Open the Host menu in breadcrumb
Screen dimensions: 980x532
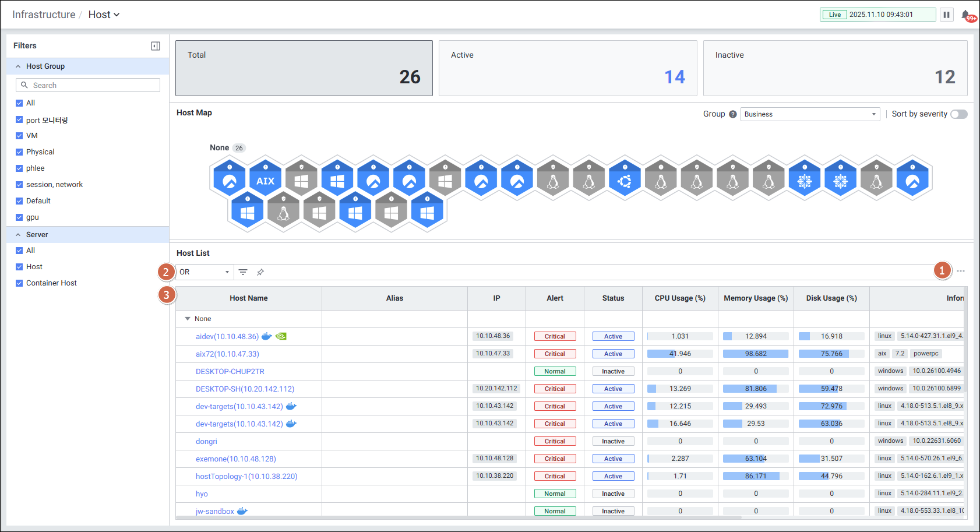point(104,15)
